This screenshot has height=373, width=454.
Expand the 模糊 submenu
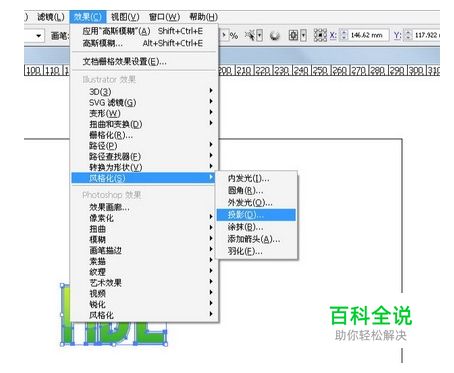144,239
